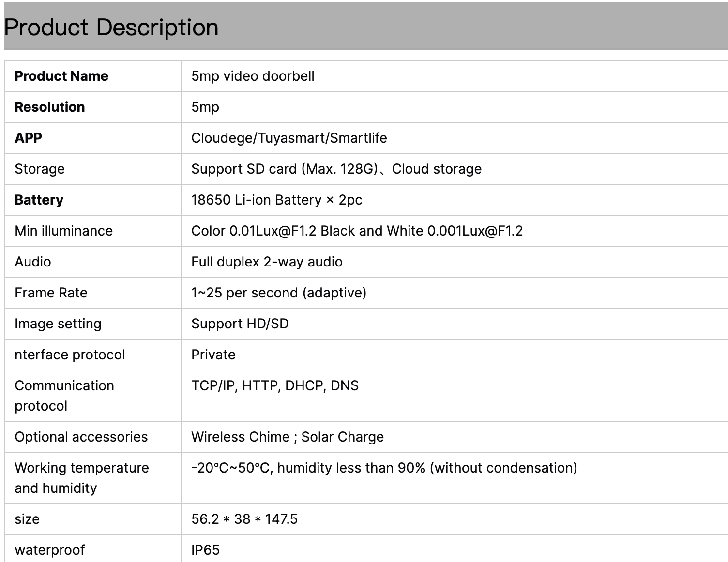Click the APP row label

29,138
